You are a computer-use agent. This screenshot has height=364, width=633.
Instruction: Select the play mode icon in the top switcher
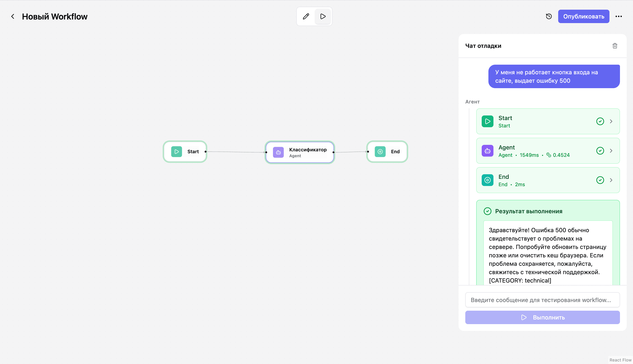click(x=323, y=16)
